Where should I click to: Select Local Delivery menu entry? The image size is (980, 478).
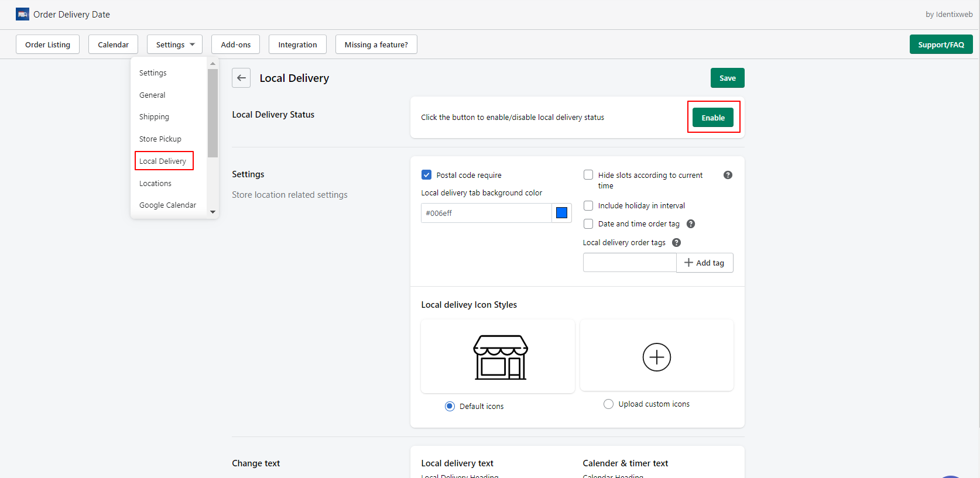click(x=163, y=161)
